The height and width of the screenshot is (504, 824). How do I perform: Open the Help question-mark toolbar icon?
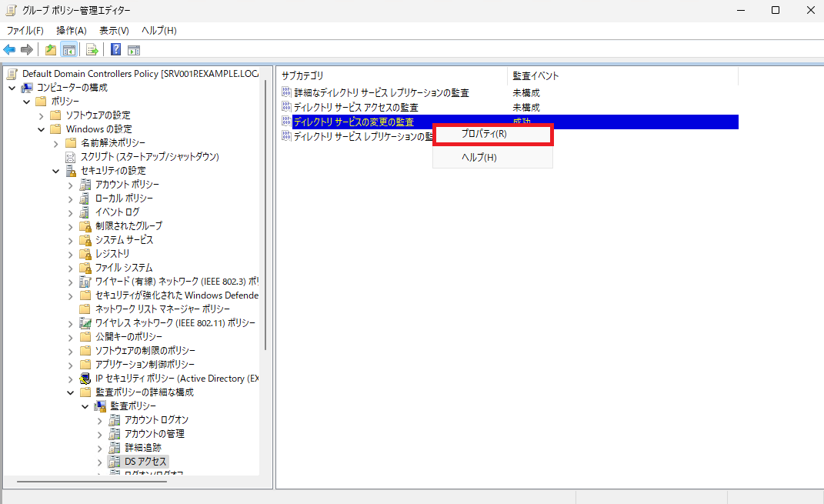coord(115,50)
